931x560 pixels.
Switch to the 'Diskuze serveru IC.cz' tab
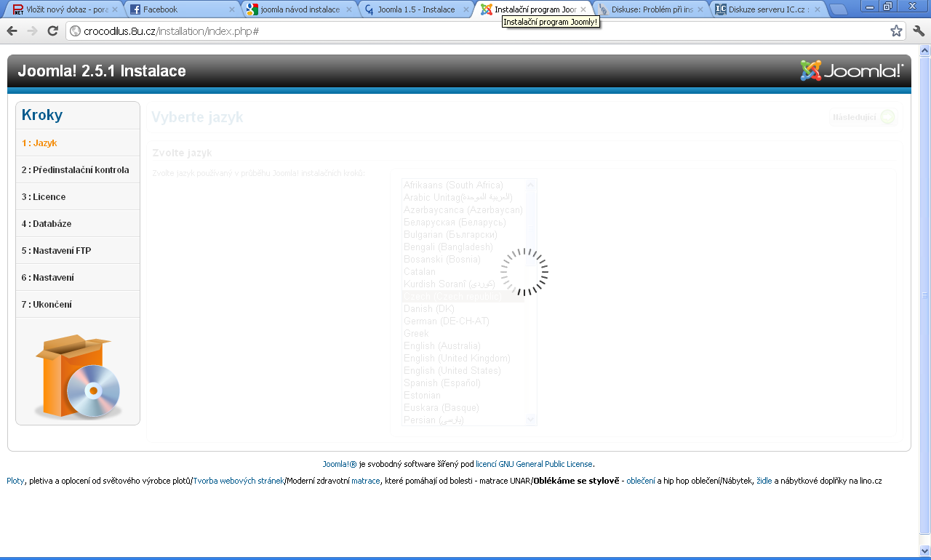coord(769,9)
